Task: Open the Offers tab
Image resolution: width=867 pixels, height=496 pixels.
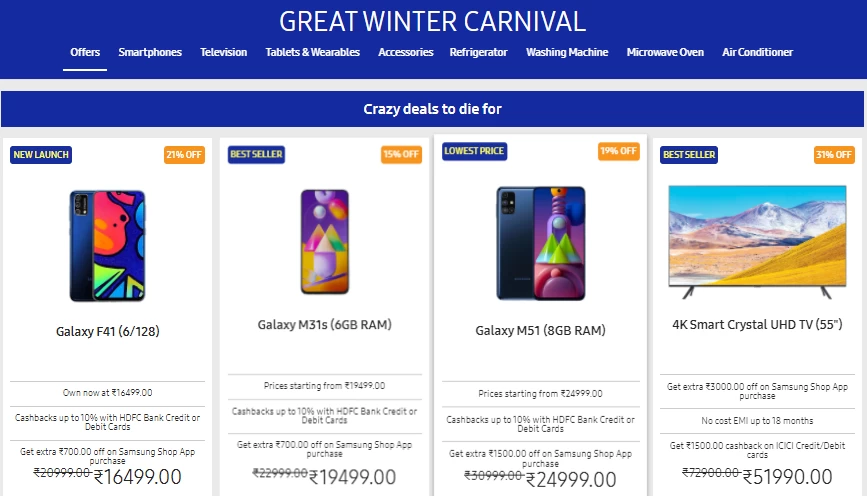Action: point(85,52)
